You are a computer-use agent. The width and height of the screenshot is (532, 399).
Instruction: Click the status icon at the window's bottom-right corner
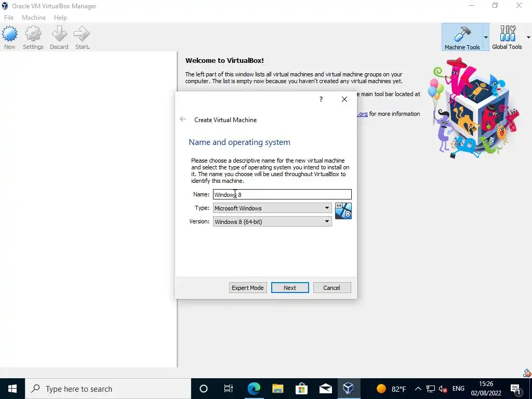click(x=527, y=373)
